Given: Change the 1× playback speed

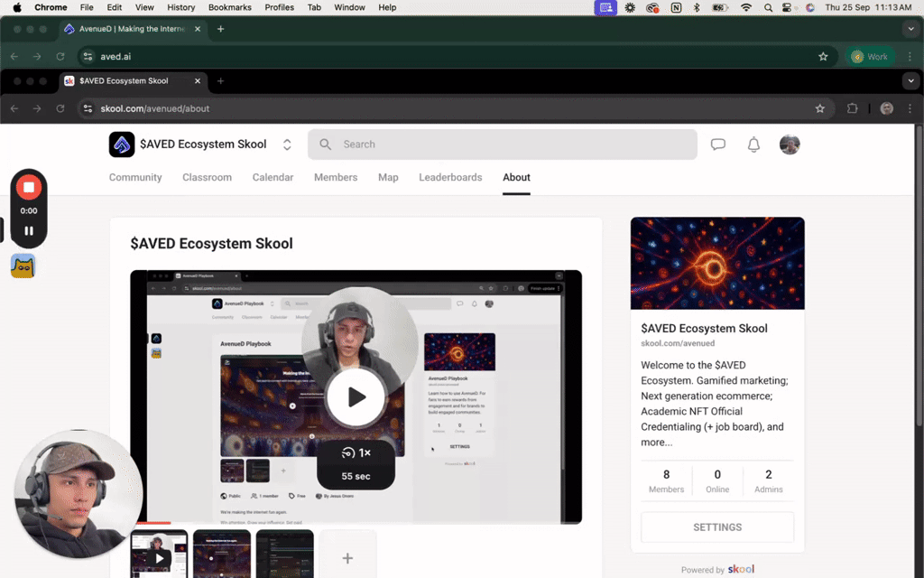Looking at the screenshot, I should pyautogui.click(x=356, y=453).
